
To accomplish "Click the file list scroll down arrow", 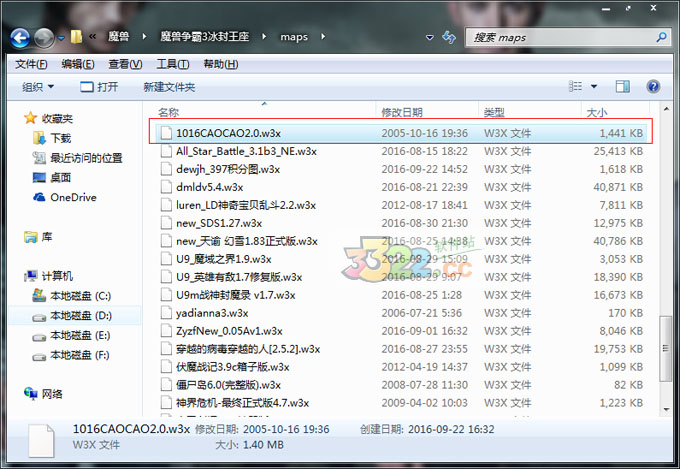I will pyautogui.click(x=666, y=410).
